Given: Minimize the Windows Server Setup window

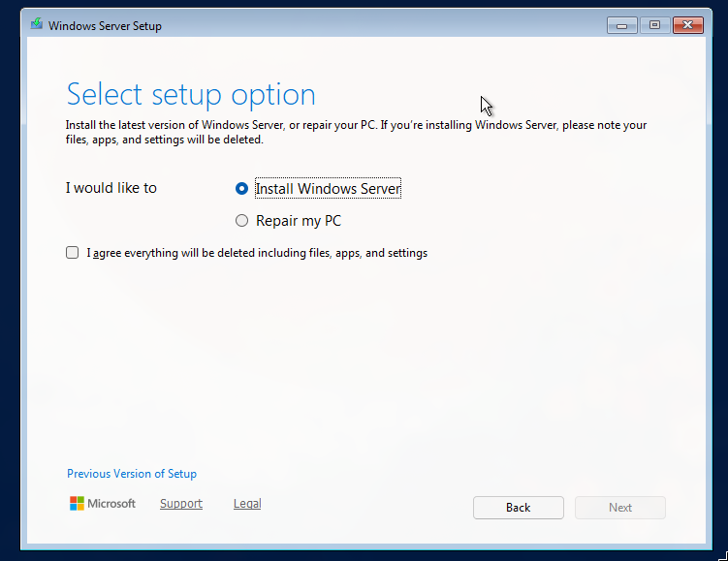Looking at the screenshot, I should pyautogui.click(x=621, y=25).
